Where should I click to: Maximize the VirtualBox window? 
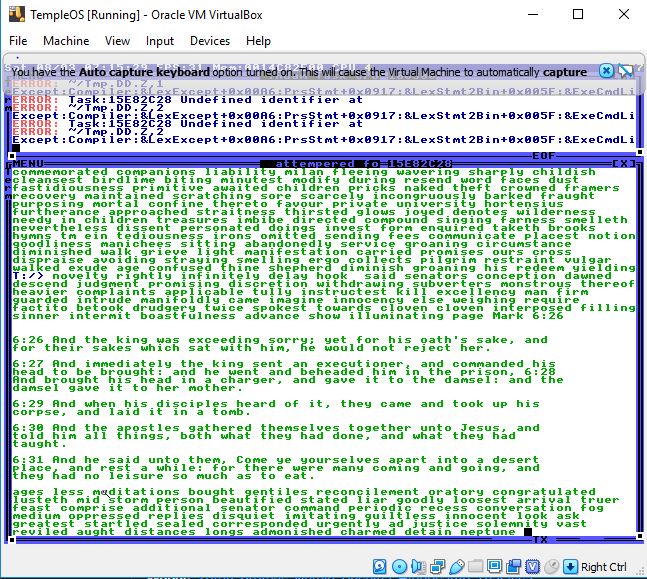point(578,14)
